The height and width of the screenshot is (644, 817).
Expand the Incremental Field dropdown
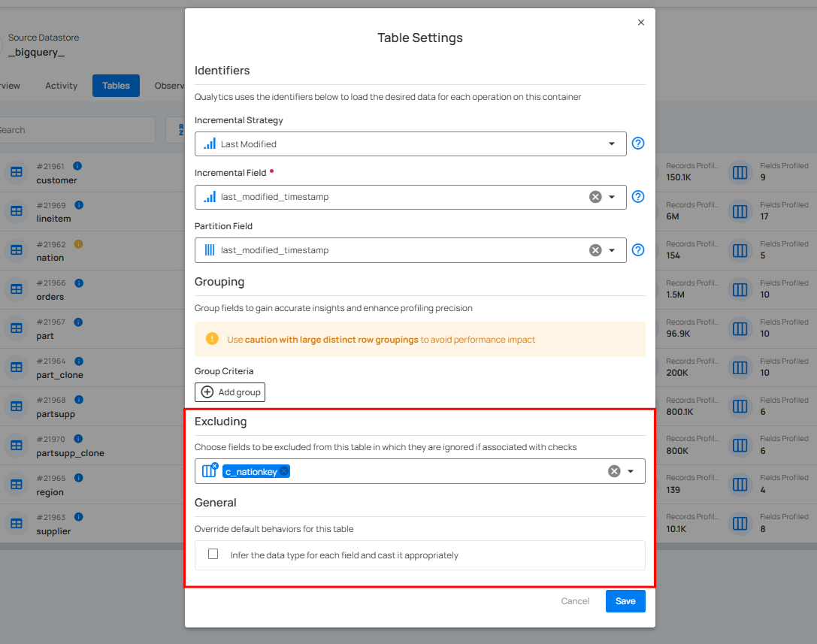612,197
